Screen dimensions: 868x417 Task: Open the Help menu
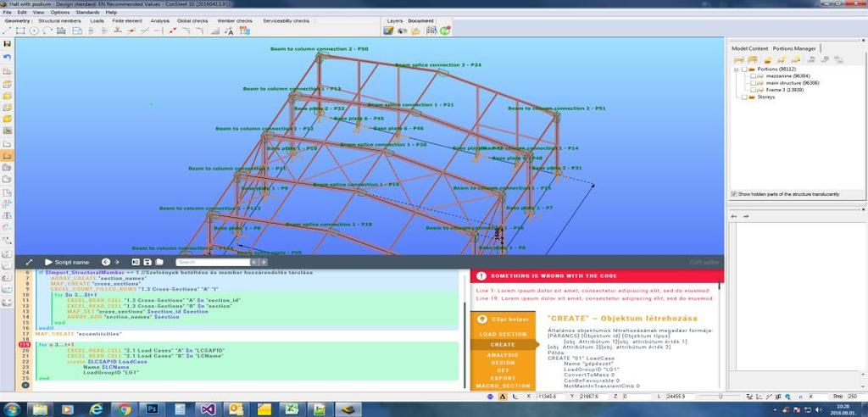[x=111, y=12]
